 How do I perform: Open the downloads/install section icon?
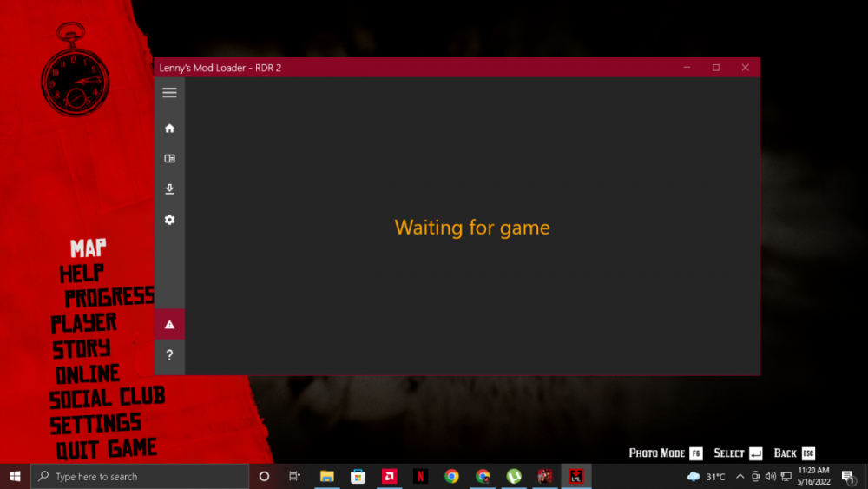click(169, 189)
